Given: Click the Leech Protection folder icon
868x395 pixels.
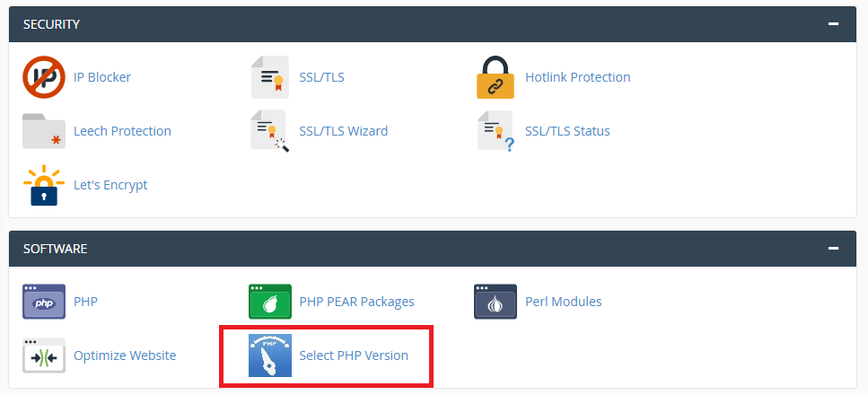Looking at the screenshot, I should [44, 131].
